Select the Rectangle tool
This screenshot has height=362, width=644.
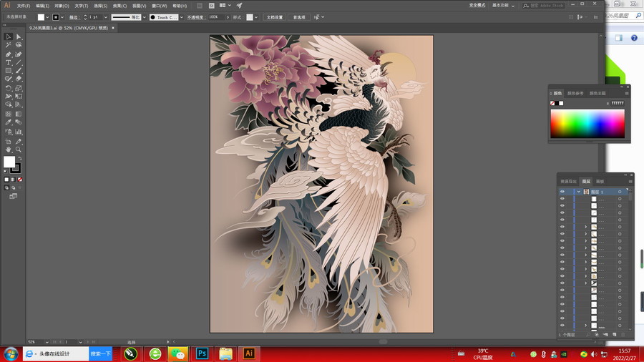8,71
